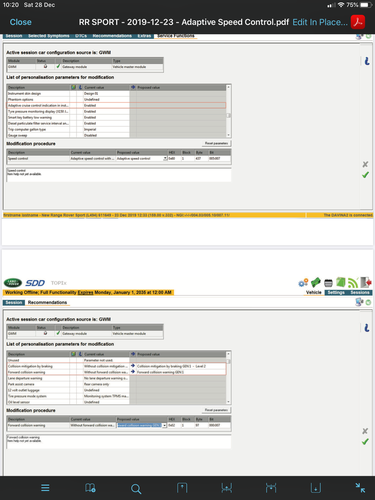Screen dimensions: 375x500
Task: Open the bookmarks panel icon
Action: tap(90, 488)
